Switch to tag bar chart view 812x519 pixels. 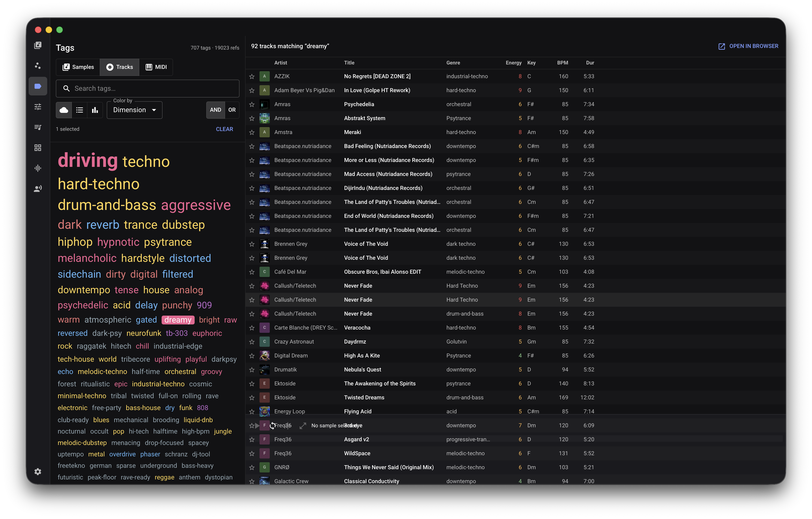(x=95, y=110)
